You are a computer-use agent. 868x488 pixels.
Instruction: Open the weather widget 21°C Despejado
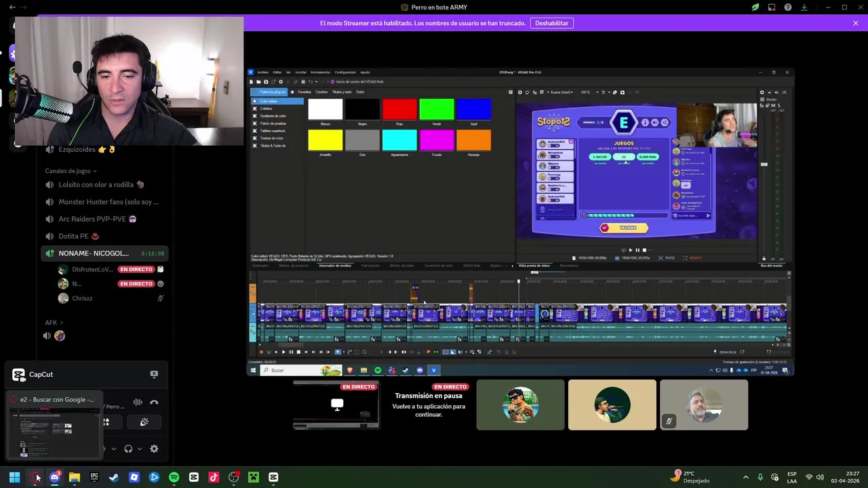click(x=690, y=477)
